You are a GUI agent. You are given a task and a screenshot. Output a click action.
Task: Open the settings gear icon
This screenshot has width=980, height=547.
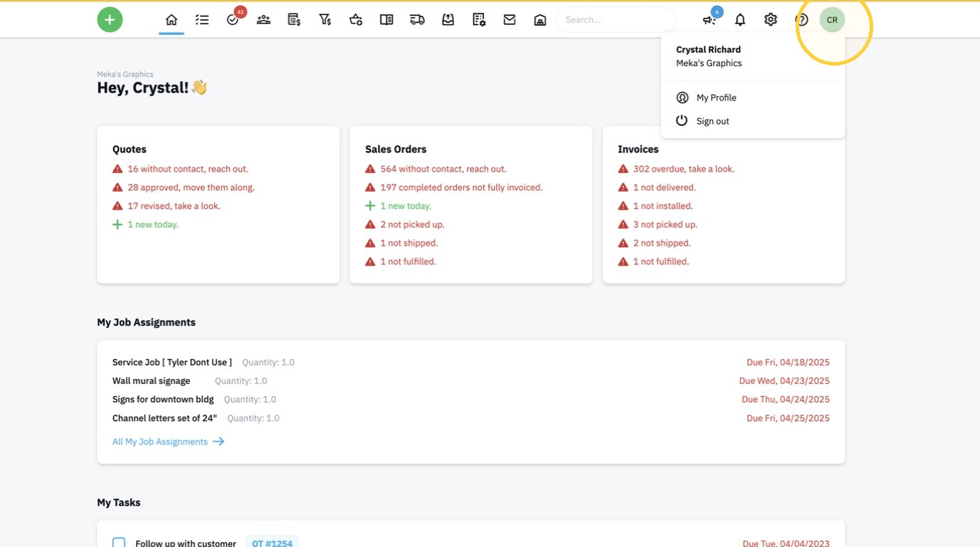point(771,20)
